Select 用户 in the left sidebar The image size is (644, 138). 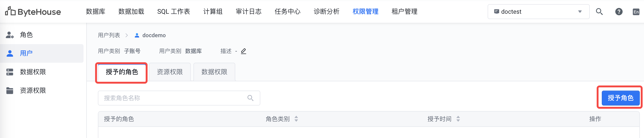click(x=26, y=53)
